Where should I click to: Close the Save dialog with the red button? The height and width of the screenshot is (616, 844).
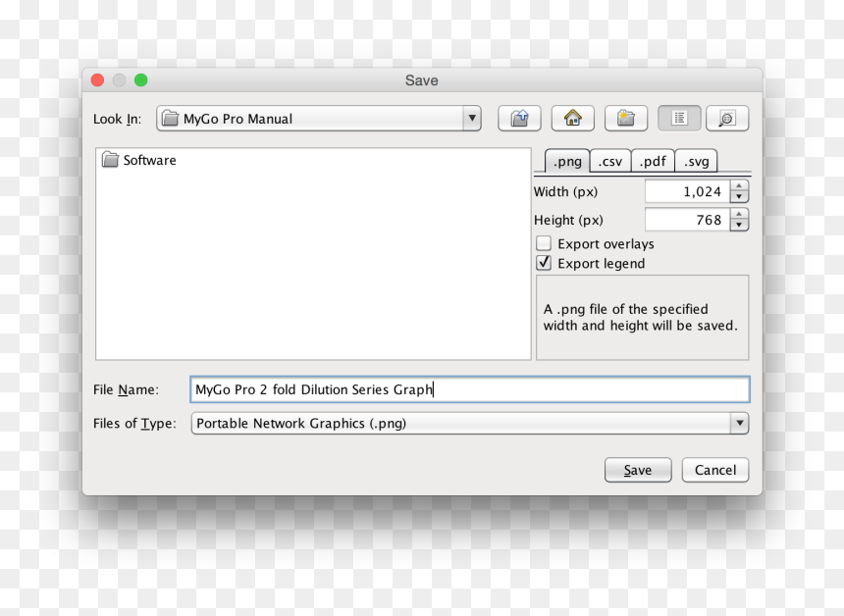coord(97,80)
